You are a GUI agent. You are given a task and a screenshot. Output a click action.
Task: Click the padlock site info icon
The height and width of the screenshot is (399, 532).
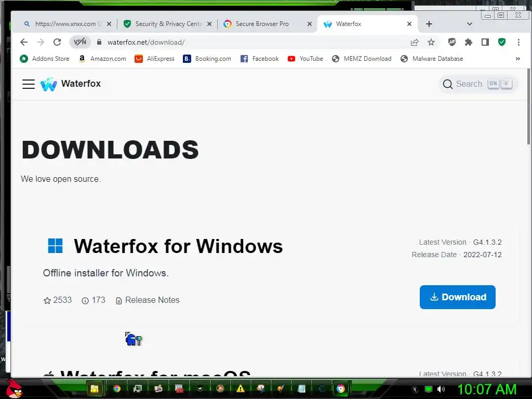click(99, 42)
